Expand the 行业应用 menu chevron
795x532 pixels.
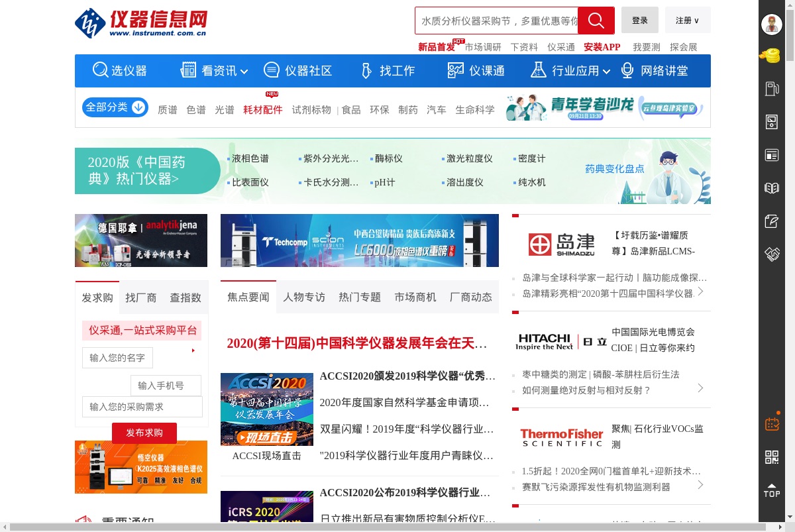click(606, 72)
